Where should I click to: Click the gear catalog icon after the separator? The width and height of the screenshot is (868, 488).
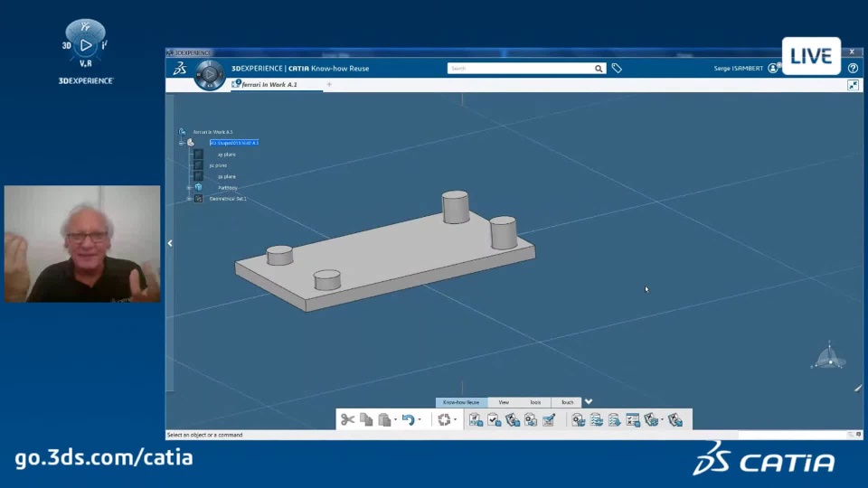579,420
